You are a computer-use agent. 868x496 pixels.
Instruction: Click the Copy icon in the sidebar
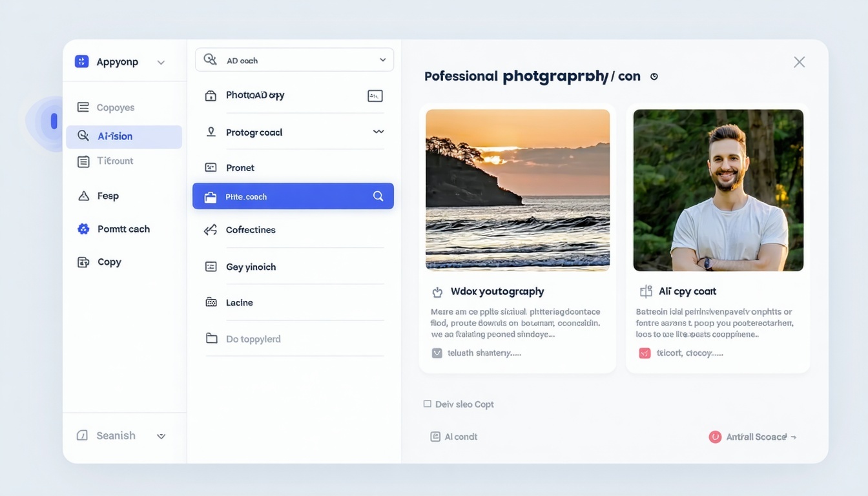point(82,262)
